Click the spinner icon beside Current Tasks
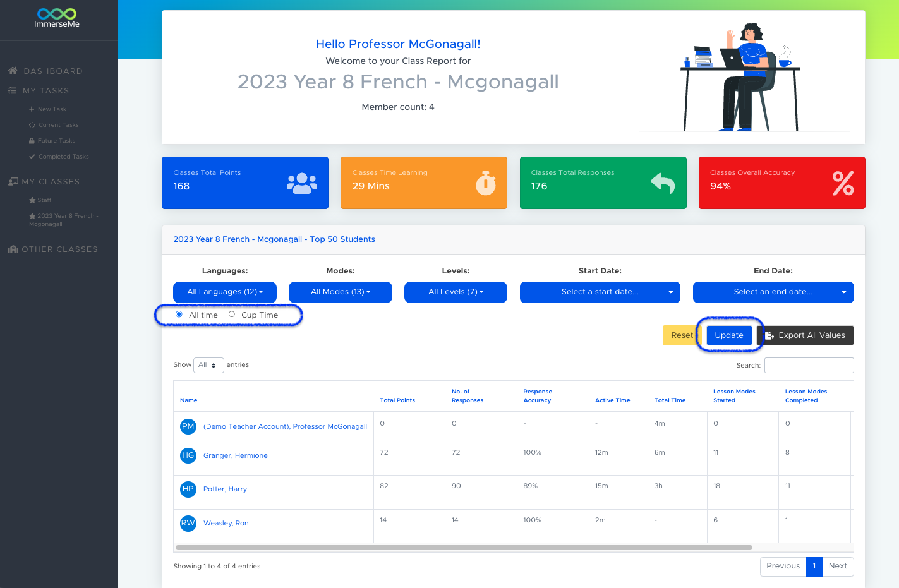 [x=32, y=125]
